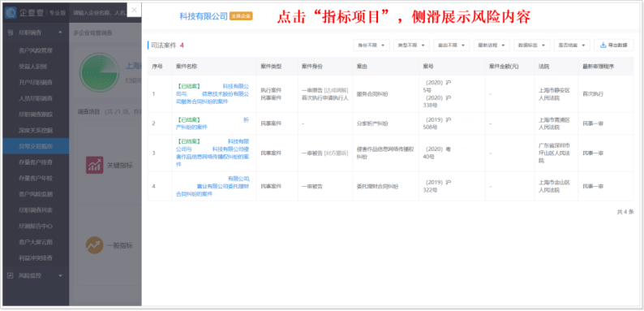Click the 案件类型 column header
Viewport: 644px width, 311px height.
pyautogui.click(x=271, y=66)
